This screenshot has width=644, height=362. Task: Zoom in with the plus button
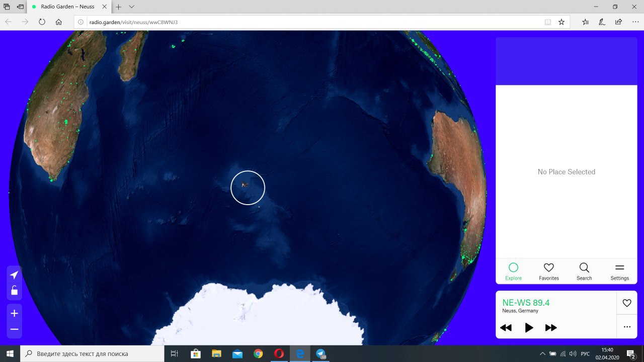click(14, 314)
